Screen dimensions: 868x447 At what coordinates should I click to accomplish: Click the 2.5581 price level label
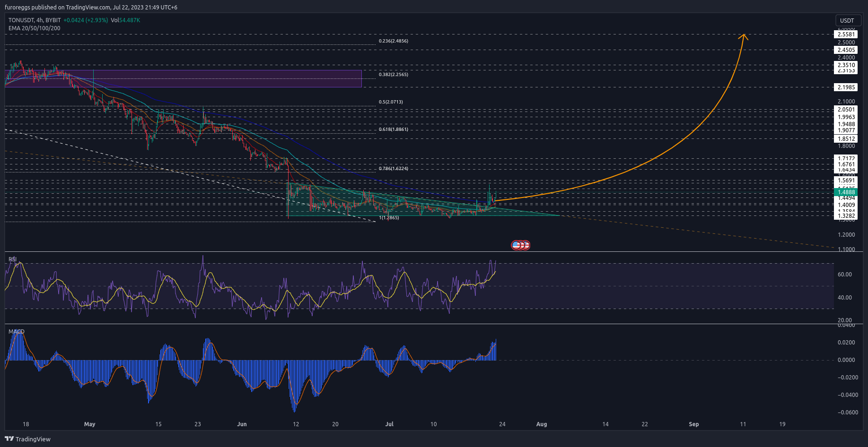coord(846,34)
